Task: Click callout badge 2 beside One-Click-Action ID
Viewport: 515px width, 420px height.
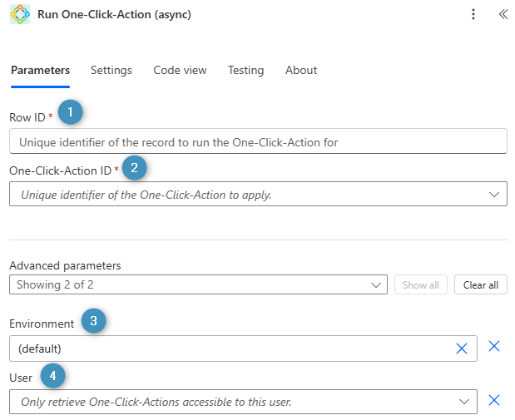Action: [x=135, y=166]
